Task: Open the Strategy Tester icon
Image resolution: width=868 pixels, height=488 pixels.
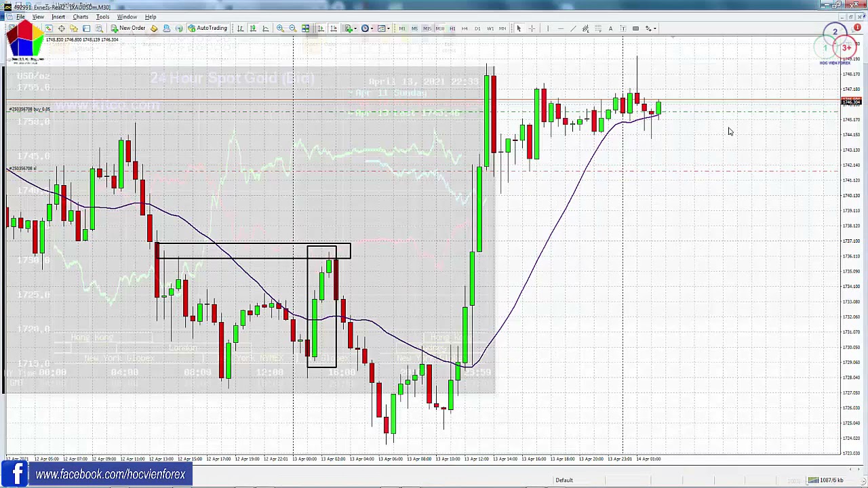Action: coord(99,28)
